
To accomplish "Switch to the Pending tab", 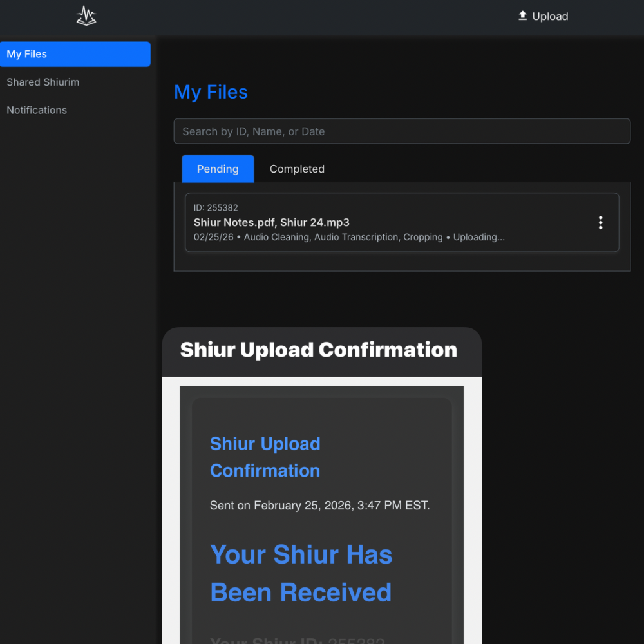I will coord(218,169).
